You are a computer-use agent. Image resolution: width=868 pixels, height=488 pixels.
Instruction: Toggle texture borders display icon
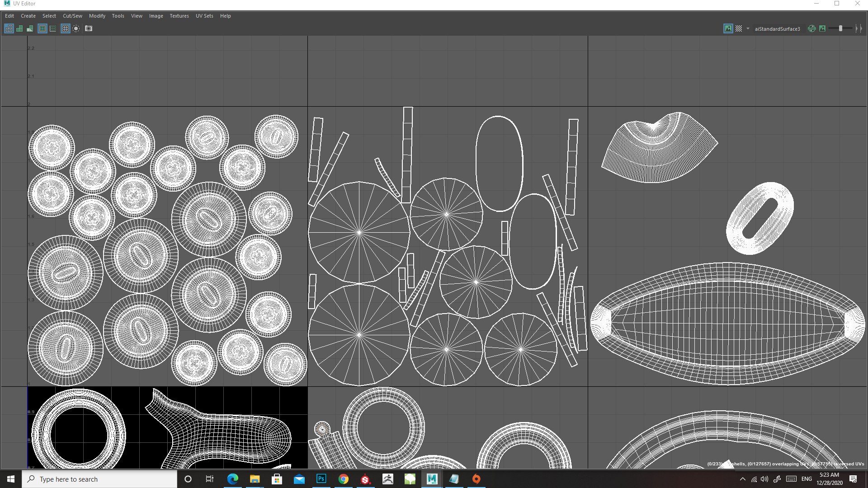click(42, 28)
